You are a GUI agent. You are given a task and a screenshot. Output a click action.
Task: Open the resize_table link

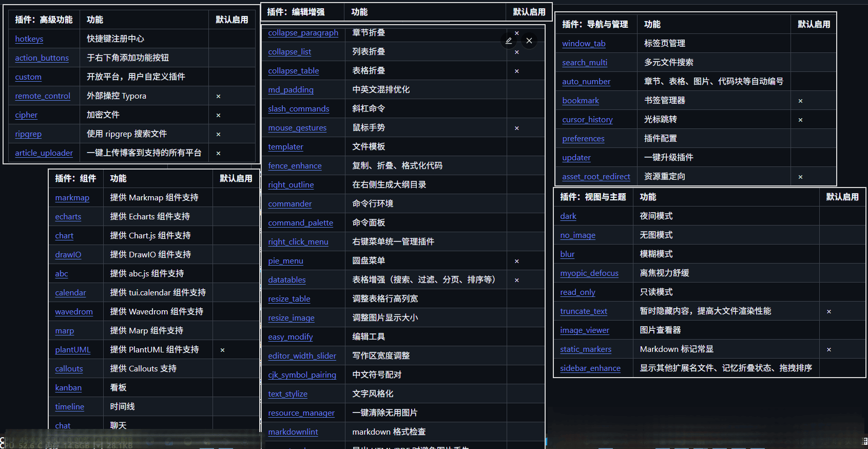(289, 299)
